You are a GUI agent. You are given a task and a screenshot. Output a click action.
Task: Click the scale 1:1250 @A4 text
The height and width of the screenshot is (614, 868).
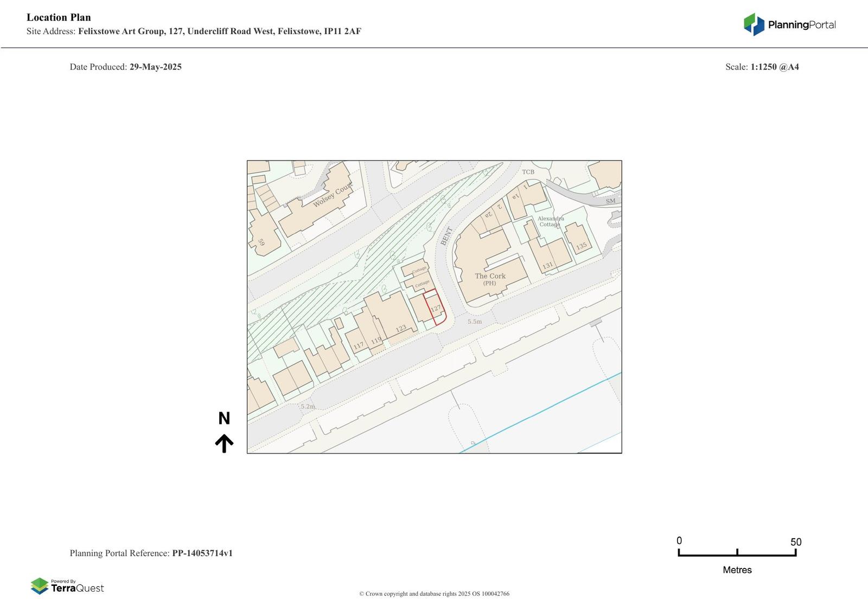click(x=774, y=67)
